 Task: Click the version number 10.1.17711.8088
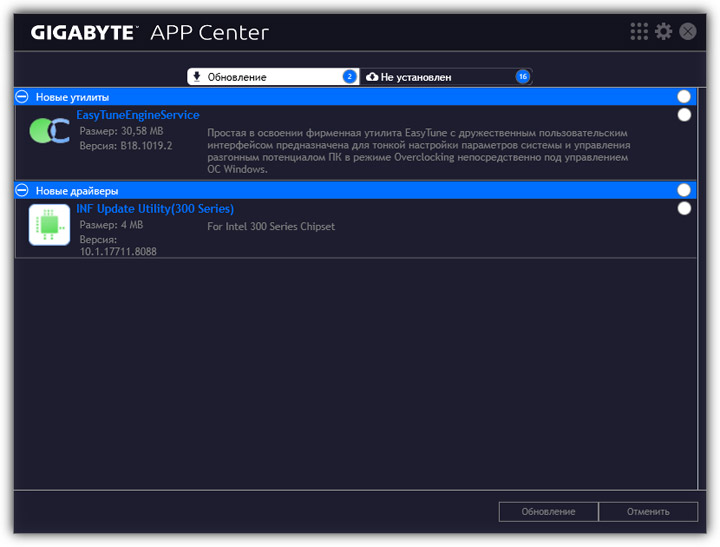pyautogui.click(x=118, y=252)
